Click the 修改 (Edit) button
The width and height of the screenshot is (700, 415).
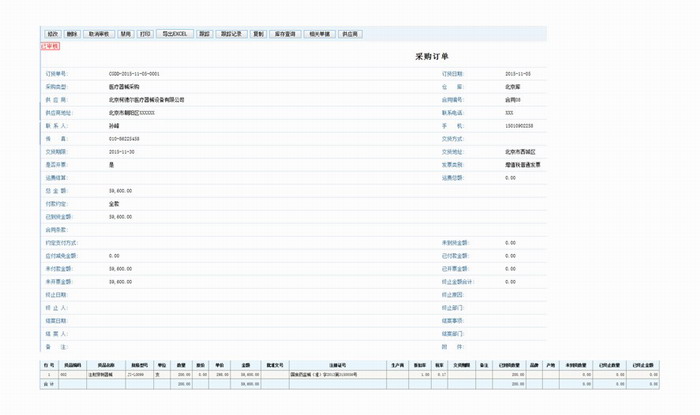tap(52, 34)
